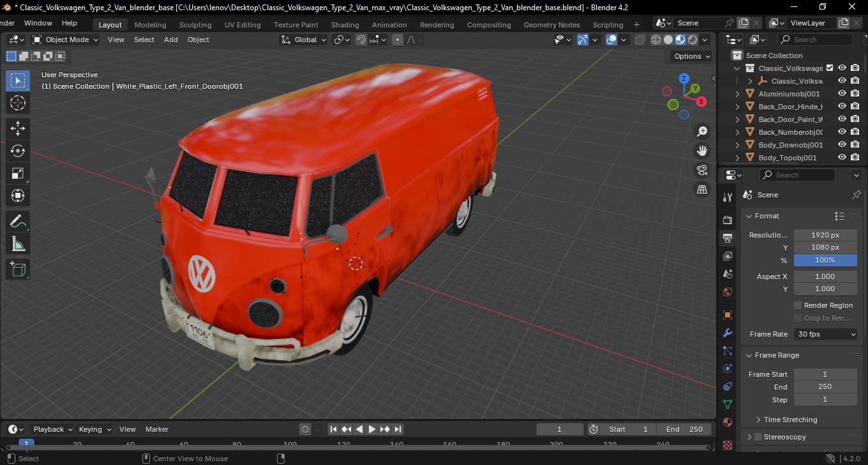Open the Object Data properties tab
Viewport: 868px width, 465px height.
click(x=727, y=404)
